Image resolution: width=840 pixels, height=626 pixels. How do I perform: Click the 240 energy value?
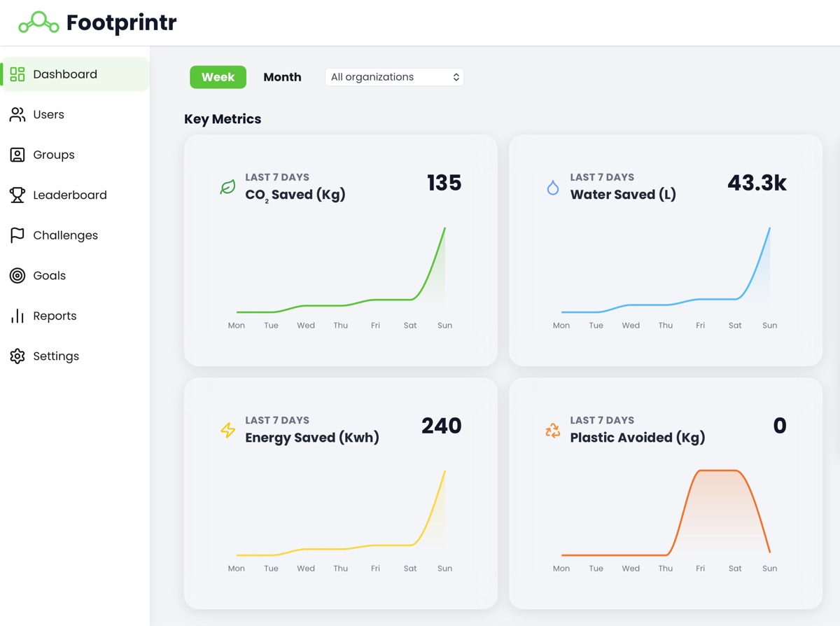[441, 426]
